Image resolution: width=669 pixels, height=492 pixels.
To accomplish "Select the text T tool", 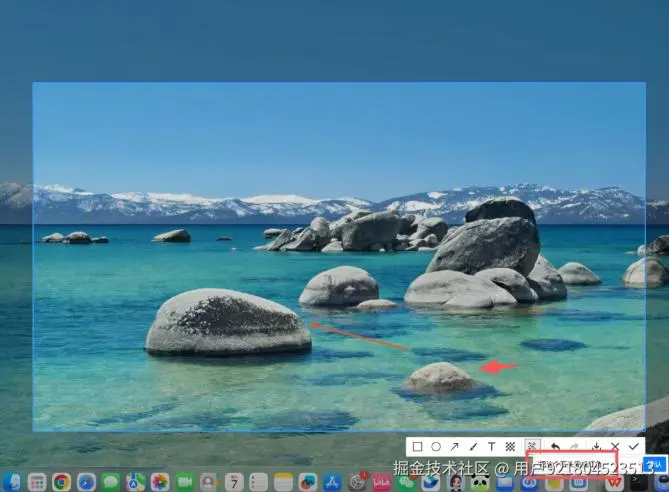I will [x=492, y=447].
